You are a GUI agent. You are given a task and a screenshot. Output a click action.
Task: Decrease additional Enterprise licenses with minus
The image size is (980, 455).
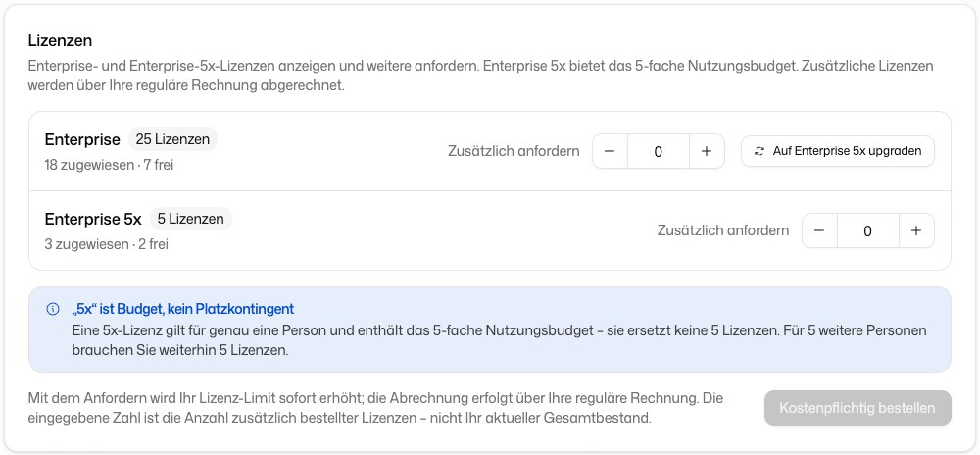(610, 151)
